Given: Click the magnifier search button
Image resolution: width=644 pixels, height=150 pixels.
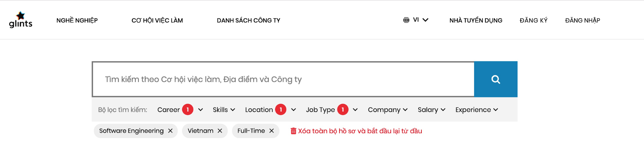Looking at the screenshot, I should click(495, 79).
